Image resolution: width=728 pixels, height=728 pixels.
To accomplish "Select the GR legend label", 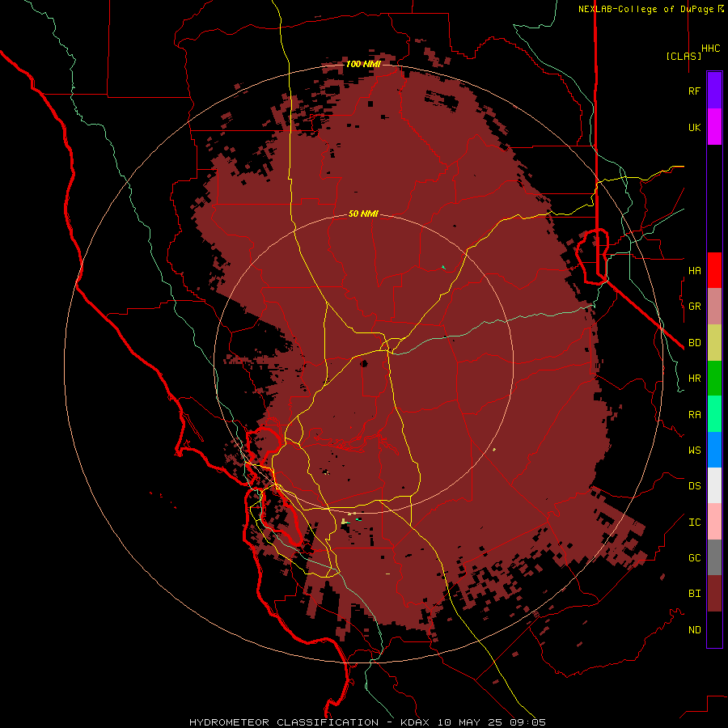I will tap(694, 307).
